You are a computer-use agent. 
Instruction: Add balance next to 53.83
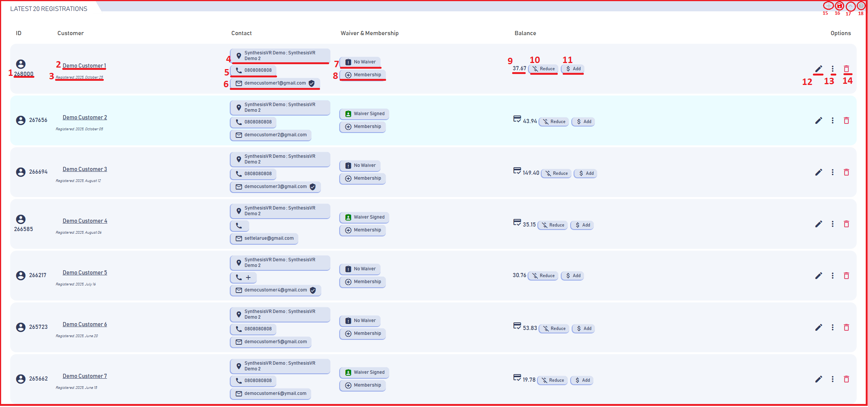(583, 328)
